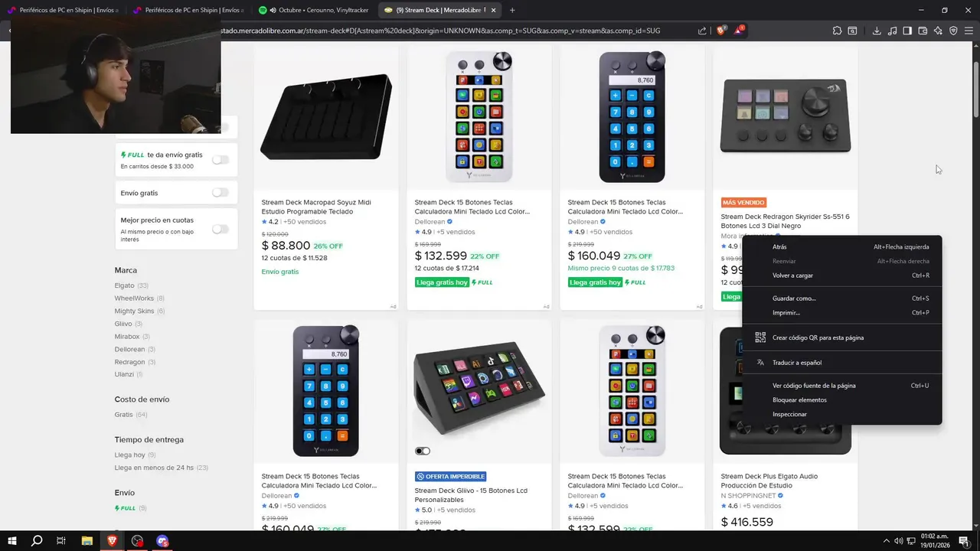Expand hidden system tray icons chevron

(887, 541)
